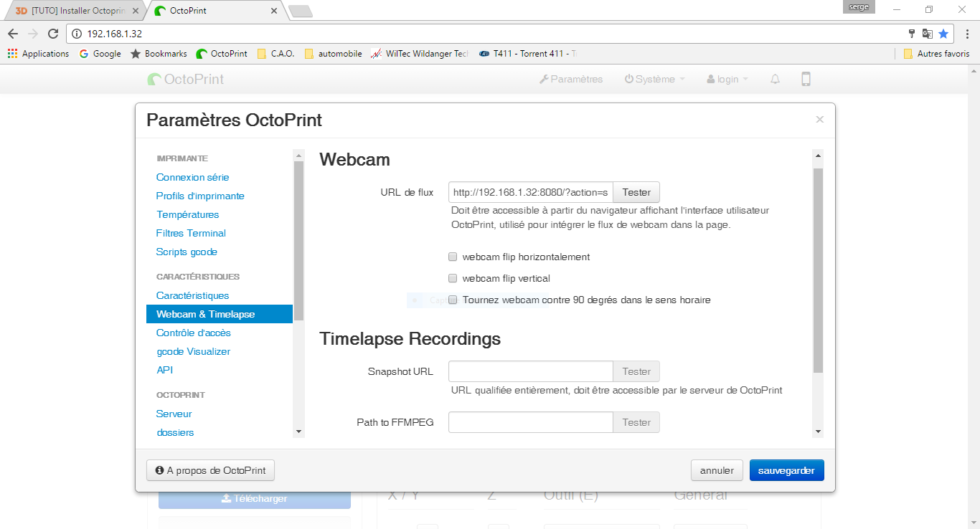
Task: Click the mobile phone icon in navbar
Action: click(806, 79)
